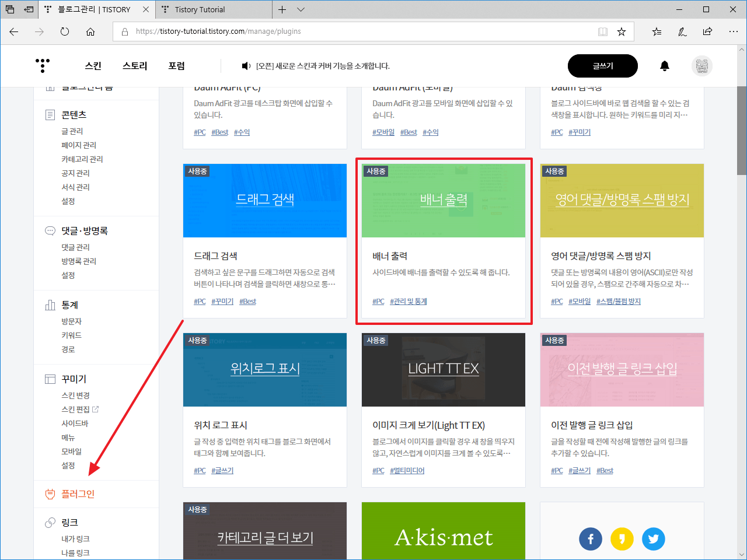Open the 스토리 menu
The height and width of the screenshot is (560, 747).
pyautogui.click(x=135, y=66)
